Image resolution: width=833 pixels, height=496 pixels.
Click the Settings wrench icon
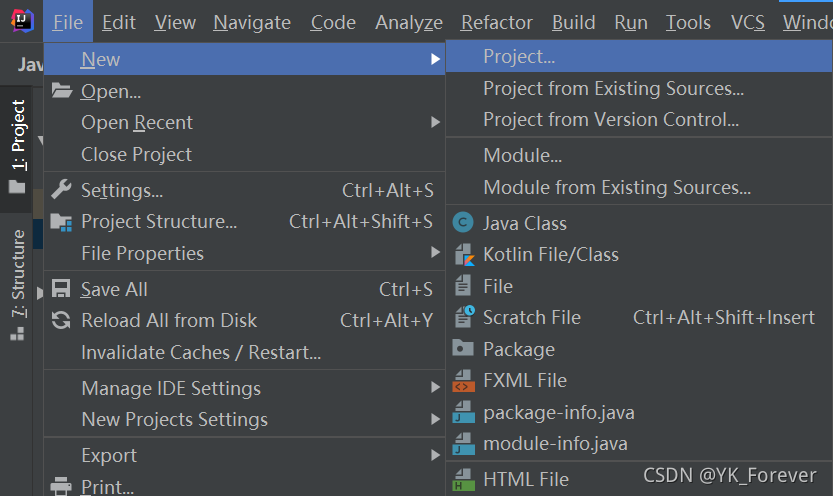pyautogui.click(x=61, y=190)
